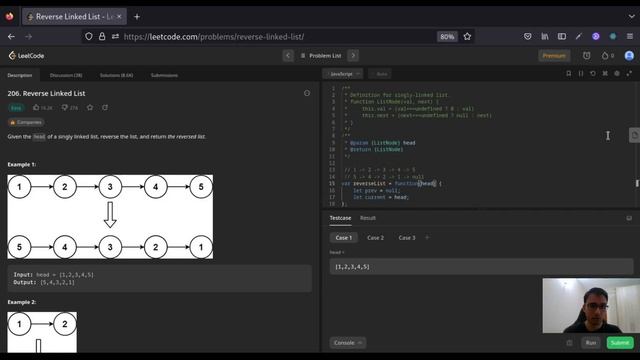Image resolution: width=640 pixels, height=360 pixels.
Task: Open the Firefox hamburger menu
Action: point(630,37)
